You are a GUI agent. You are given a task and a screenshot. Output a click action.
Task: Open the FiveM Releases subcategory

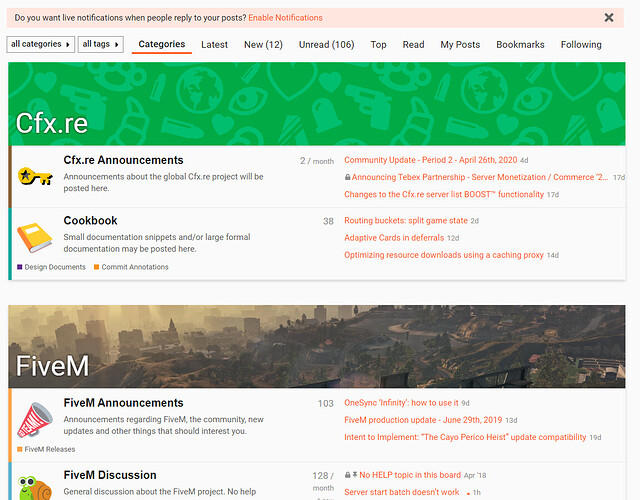click(x=50, y=449)
